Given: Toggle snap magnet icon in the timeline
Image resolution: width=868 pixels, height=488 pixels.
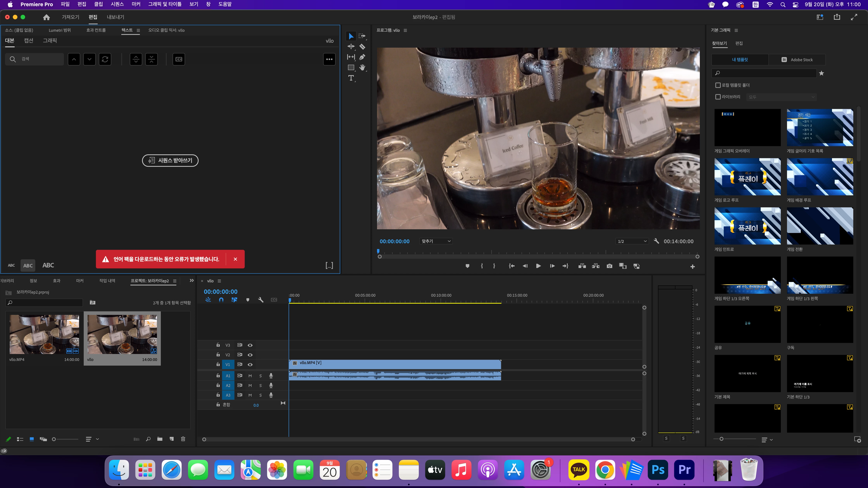Looking at the screenshot, I should [x=221, y=300].
